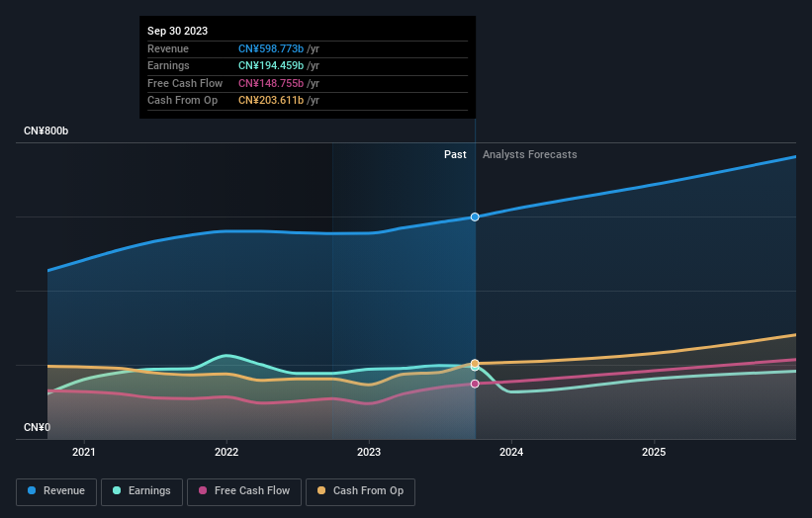Viewport: 812px width, 518px height.
Task: Click the 'Revenue' row label in tooltip
Action: tap(168, 48)
